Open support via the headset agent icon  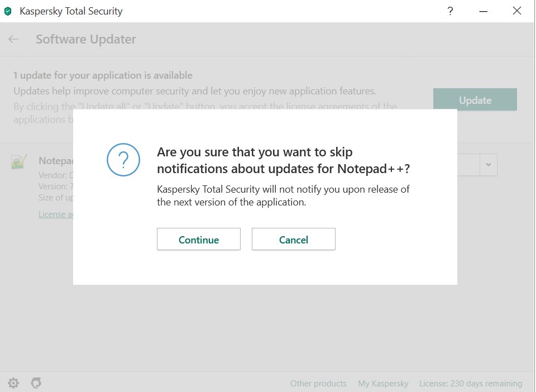(36, 383)
